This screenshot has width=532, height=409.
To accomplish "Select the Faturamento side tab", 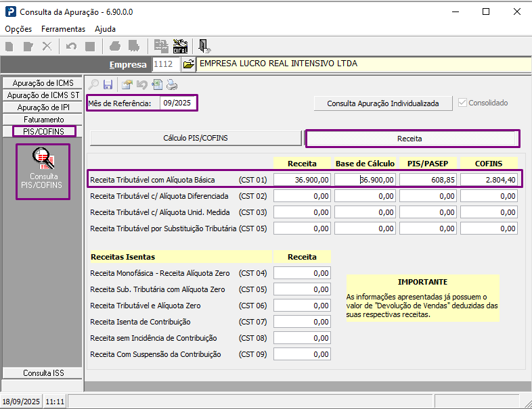I will coord(43,119).
